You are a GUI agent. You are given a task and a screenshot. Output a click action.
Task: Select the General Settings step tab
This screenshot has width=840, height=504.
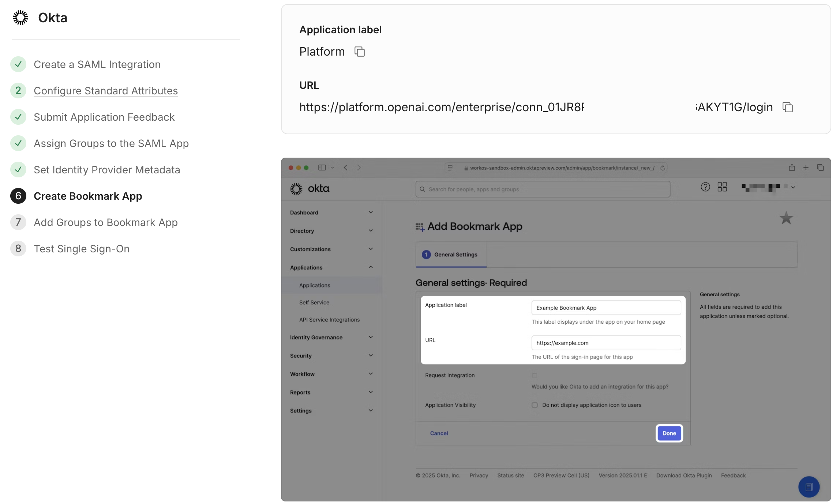(x=450, y=255)
